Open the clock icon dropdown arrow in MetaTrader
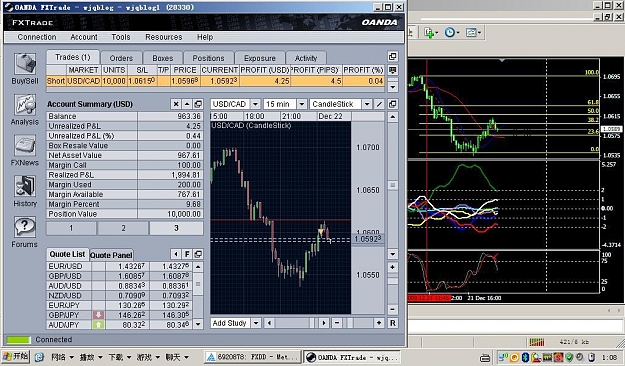The height and width of the screenshot is (366, 625). (458, 32)
